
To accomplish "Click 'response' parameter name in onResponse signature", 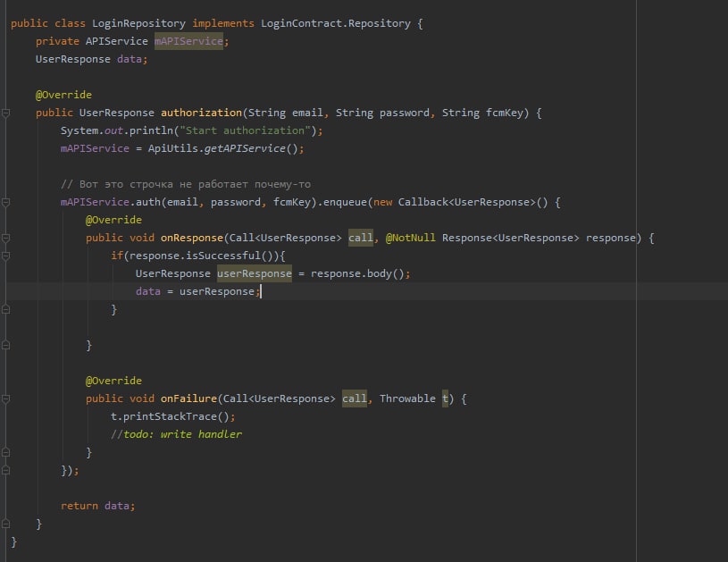I will click(x=610, y=238).
